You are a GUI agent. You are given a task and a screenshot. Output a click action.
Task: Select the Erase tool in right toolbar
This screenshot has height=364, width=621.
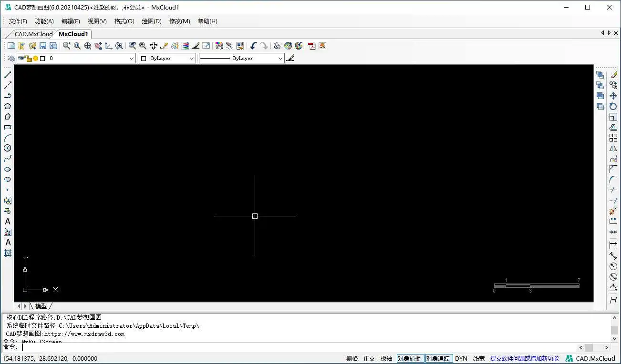pyautogui.click(x=613, y=75)
